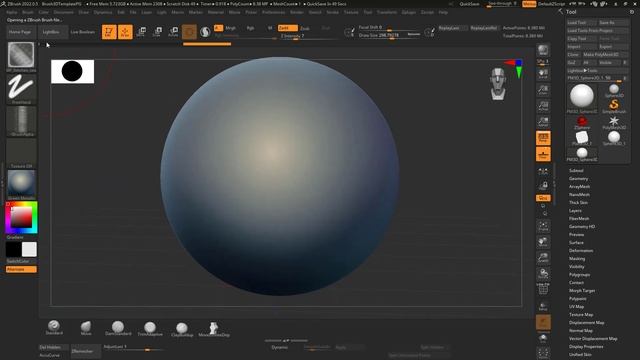The image size is (640, 360).
Task: Click Save As in Tool panel
Action: click(x=613, y=22)
